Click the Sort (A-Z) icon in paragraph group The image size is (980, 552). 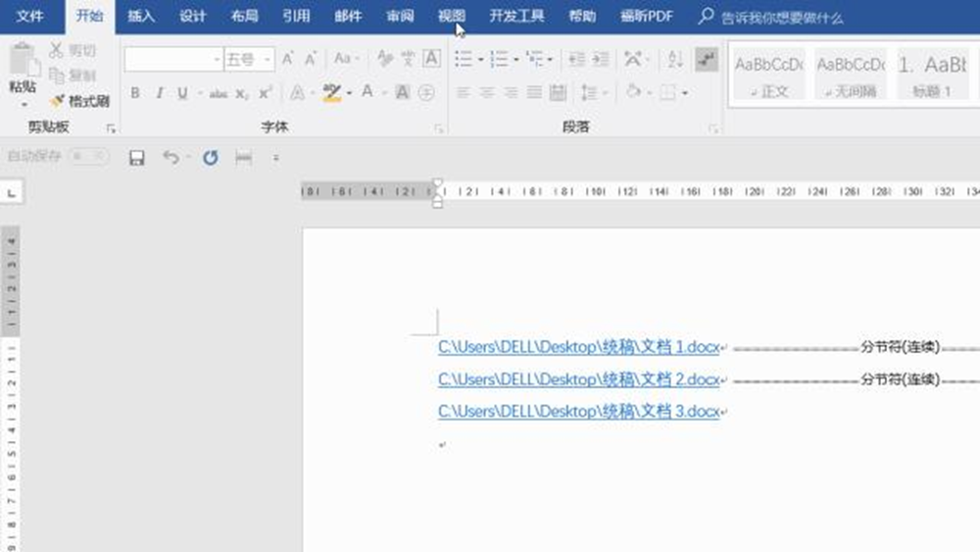pos(675,60)
